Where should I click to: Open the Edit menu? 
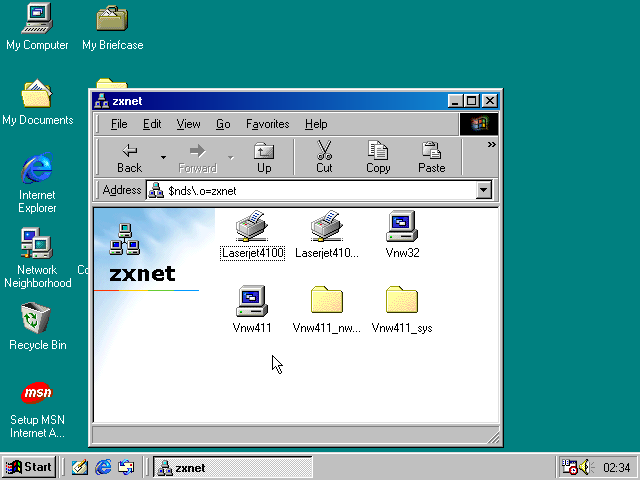(x=152, y=124)
